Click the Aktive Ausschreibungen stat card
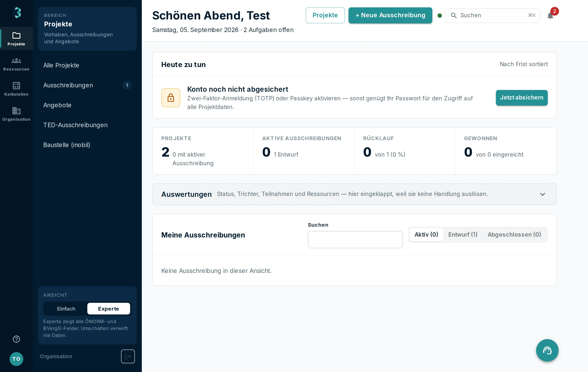588x372 pixels. 304,151
